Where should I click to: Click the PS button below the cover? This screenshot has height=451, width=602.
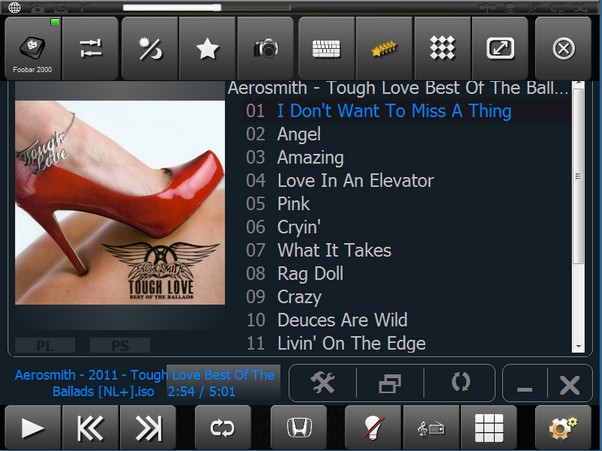point(120,345)
